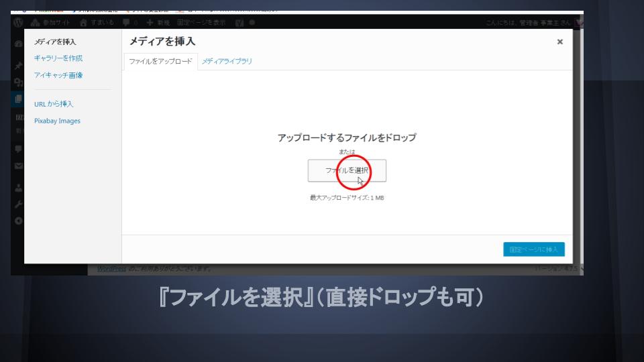Click the Yoast SEO icon in admin bar
The width and height of the screenshot is (644, 362).
(239, 22)
